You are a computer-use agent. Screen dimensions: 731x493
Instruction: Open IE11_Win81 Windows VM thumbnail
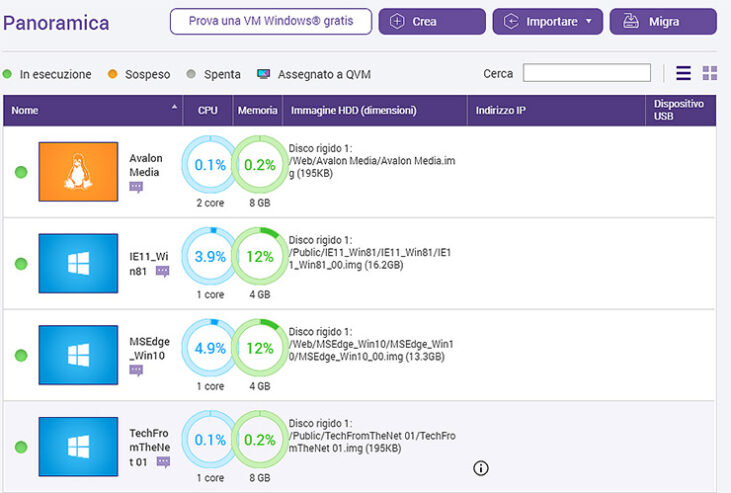tap(78, 264)
